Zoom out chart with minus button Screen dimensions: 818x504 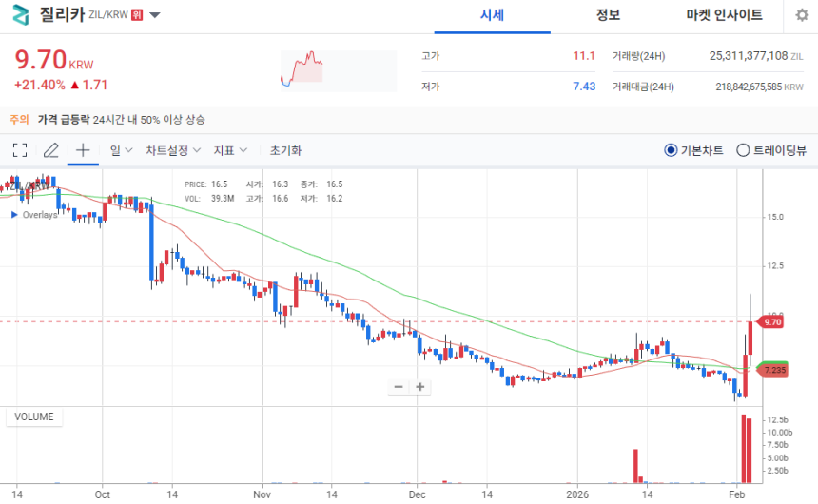click(x=399, y=387)
